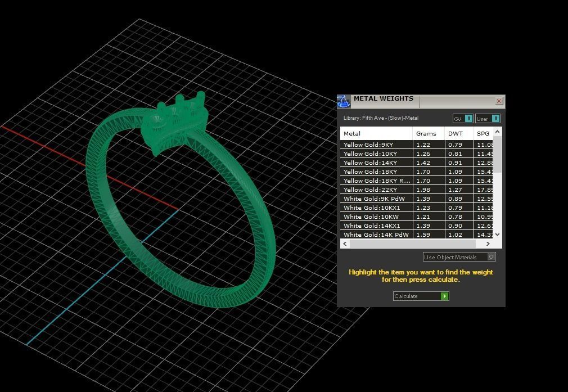Click the scroll down arrow of metal list
The width and height of the screenshot is (568, 392).
[x=497, y=235]
